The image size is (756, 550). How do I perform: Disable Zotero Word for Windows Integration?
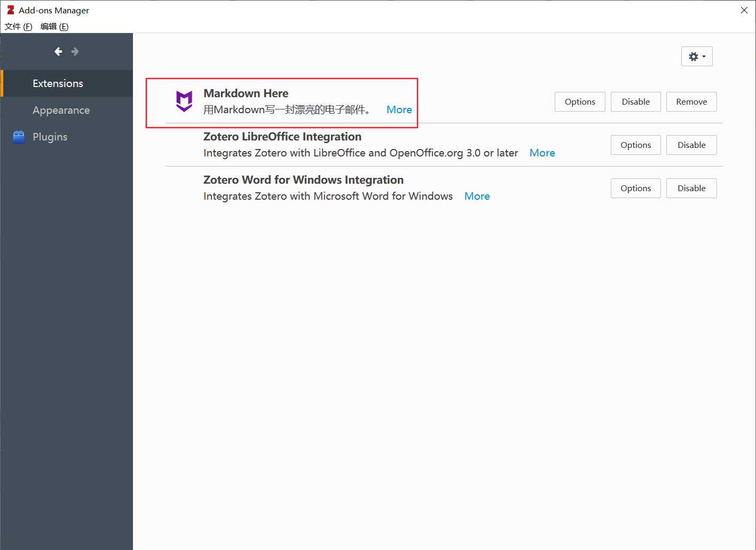click(x=691, y=188)
